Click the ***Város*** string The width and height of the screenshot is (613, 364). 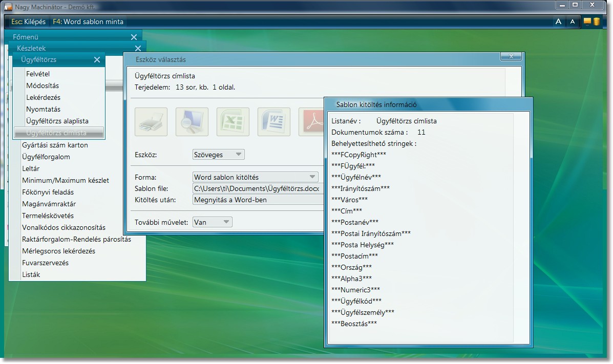click(349, 200)
